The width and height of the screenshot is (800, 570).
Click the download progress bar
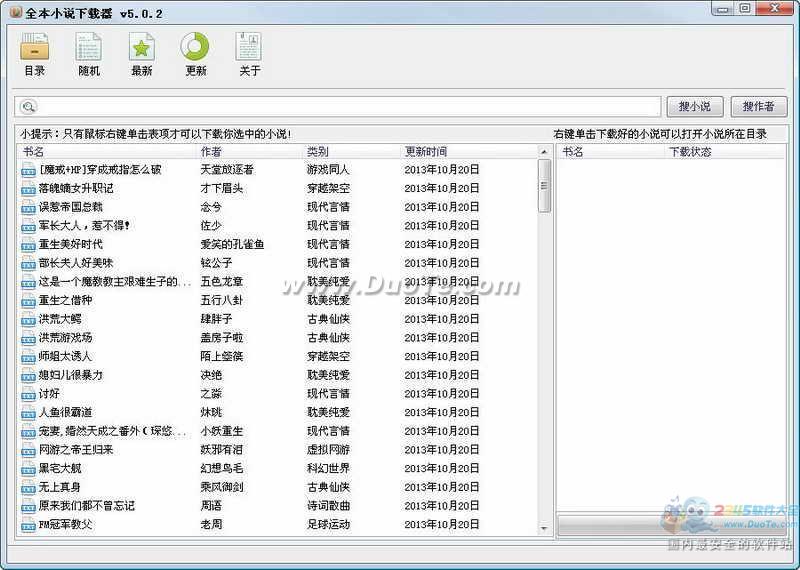(671, 526)
